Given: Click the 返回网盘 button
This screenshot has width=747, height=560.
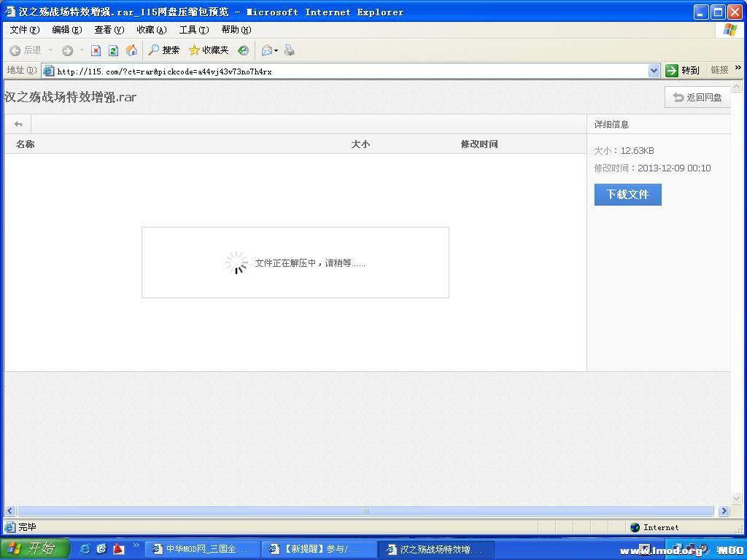Looking at the screenshot, I should pyautogui.click(x=697, y=96).
